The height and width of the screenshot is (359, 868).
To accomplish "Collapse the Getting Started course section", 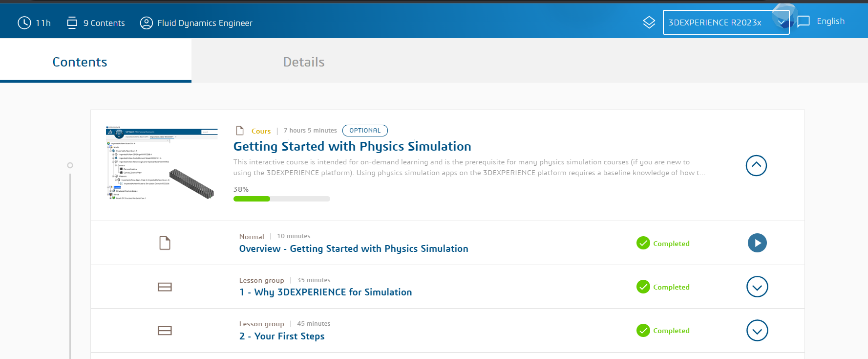I will [756, 165].
